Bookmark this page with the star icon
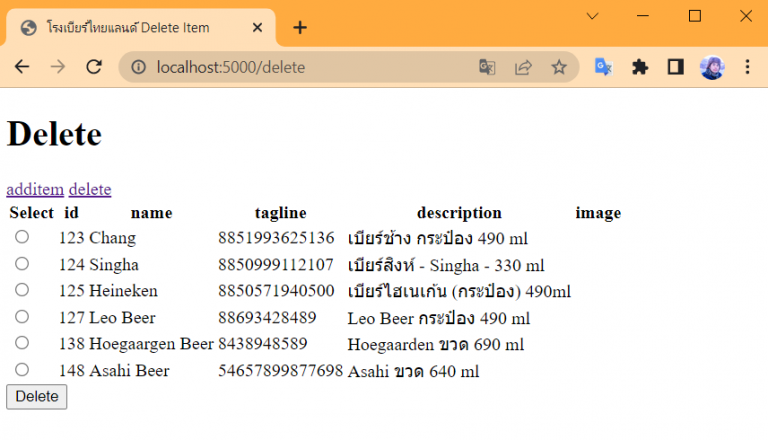Viewport: 768px width, 440px height. coord(559,67)
